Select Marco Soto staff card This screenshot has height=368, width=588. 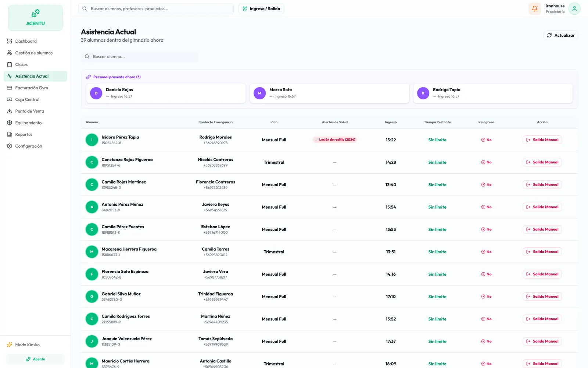tap(329, 93)
